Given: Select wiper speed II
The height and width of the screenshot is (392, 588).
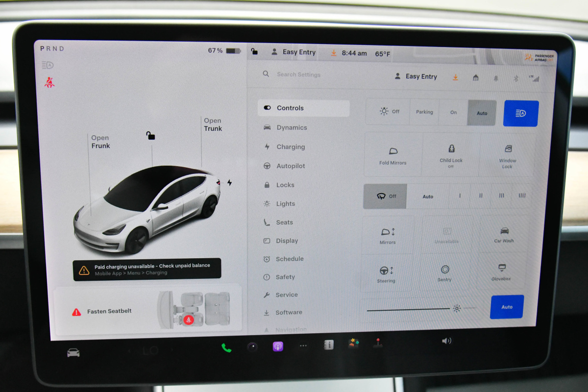Looking at the screenshot, I should click(x=481, y=196).
